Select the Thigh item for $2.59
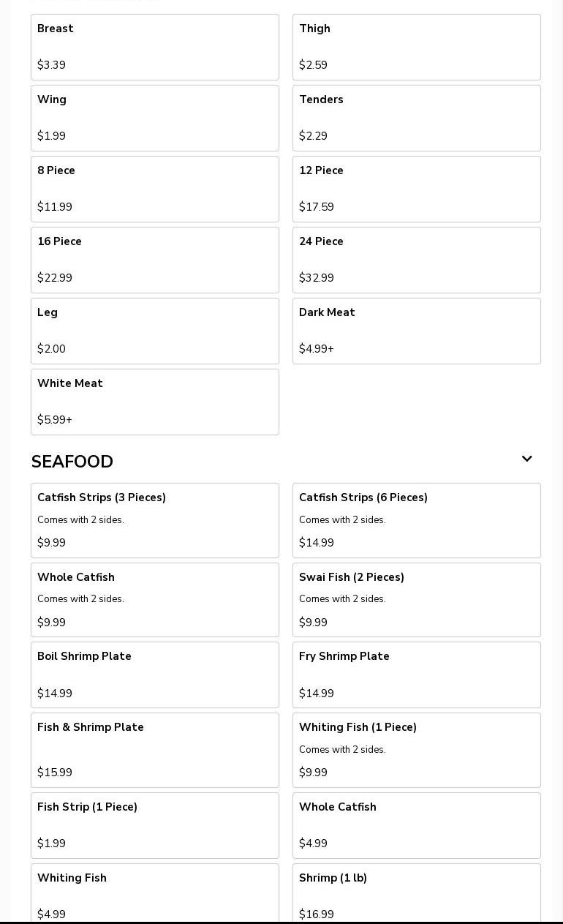This screenshot has width=563, height=924. click(x=417, y=47)
